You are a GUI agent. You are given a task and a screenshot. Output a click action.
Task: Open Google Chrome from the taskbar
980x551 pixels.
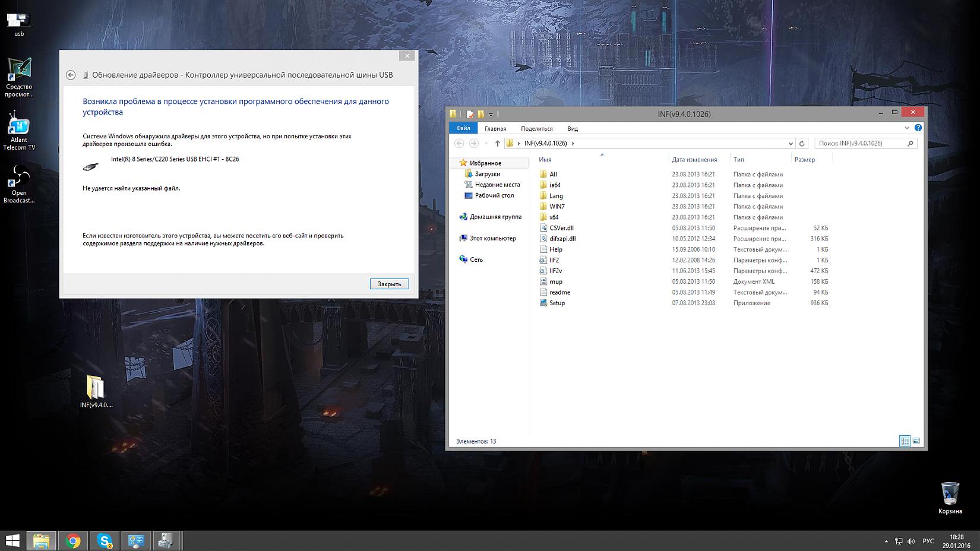point(73,541)
